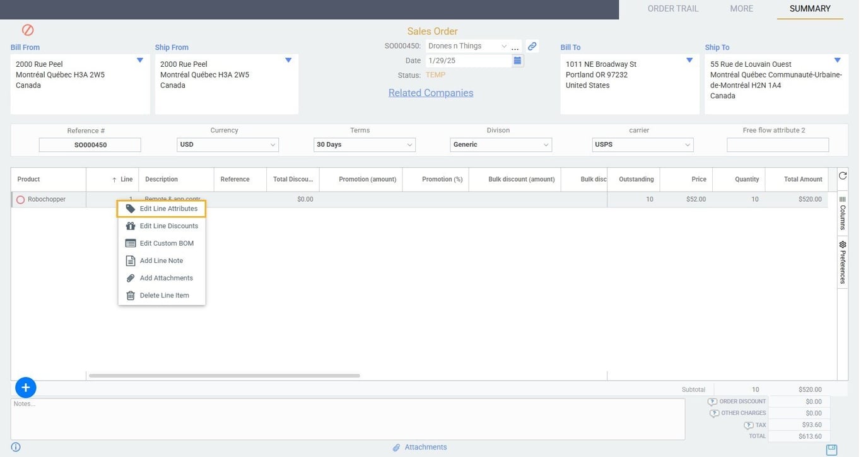Click the link icon beside Drones n Things
This screenshot has height=457, width=868.
click(x=531, y=45)
